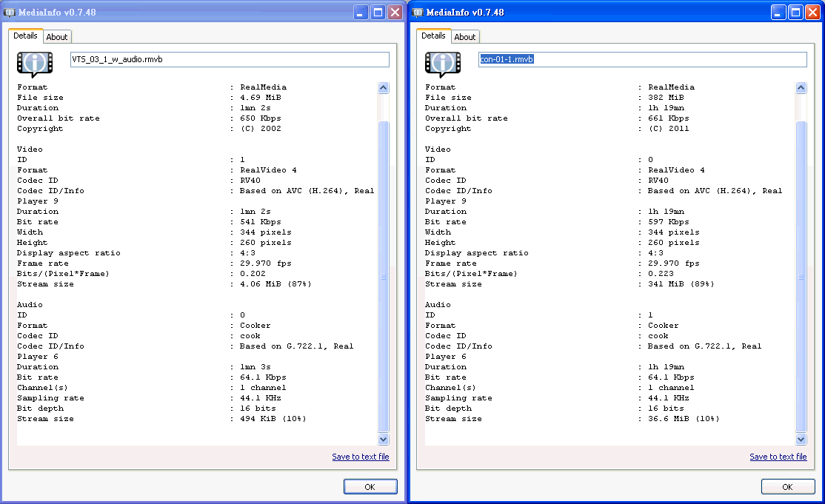Click 'Audio' section heading in left window
The image size is (825, 504).
[30, 305]
